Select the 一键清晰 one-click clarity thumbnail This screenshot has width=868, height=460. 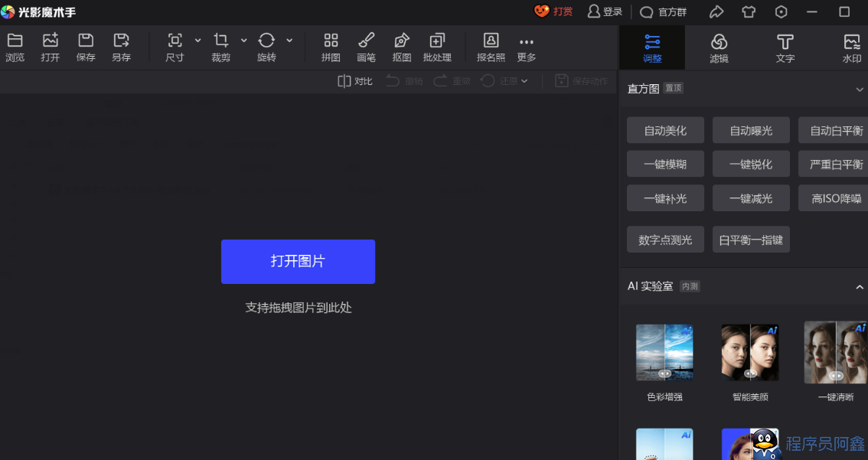tap(836, 353)
